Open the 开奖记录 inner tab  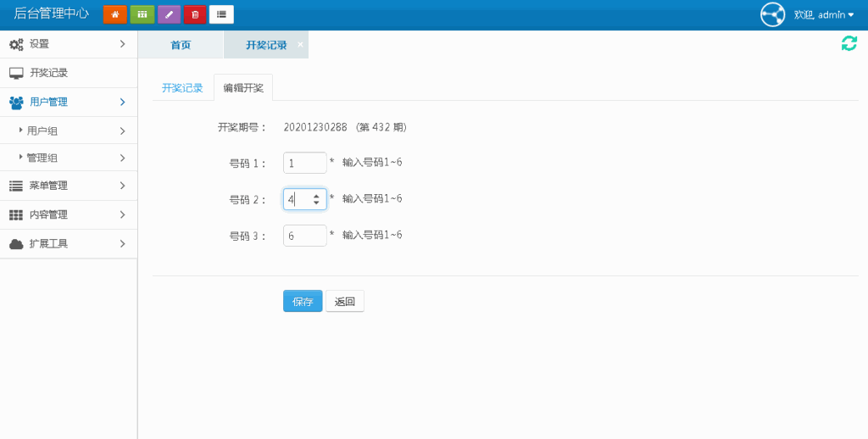pos(183,87)
